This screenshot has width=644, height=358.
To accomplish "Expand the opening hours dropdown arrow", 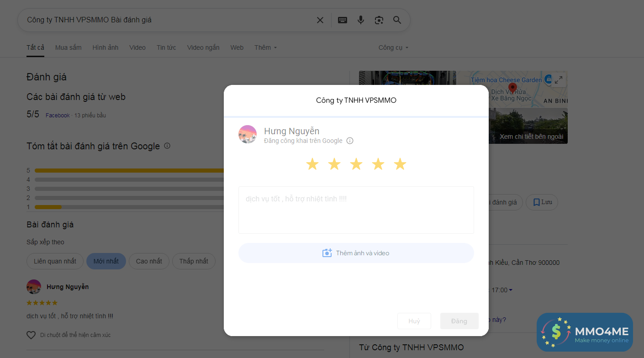I will coord(511,290).
